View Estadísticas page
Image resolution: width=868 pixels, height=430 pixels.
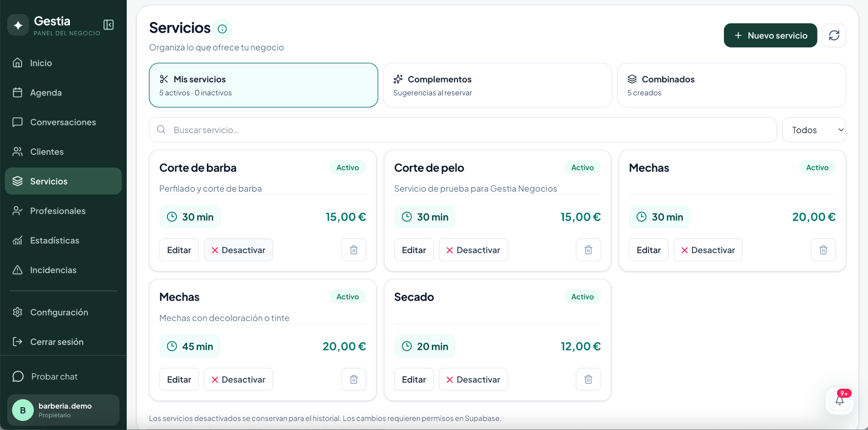[x=63, y=240]
